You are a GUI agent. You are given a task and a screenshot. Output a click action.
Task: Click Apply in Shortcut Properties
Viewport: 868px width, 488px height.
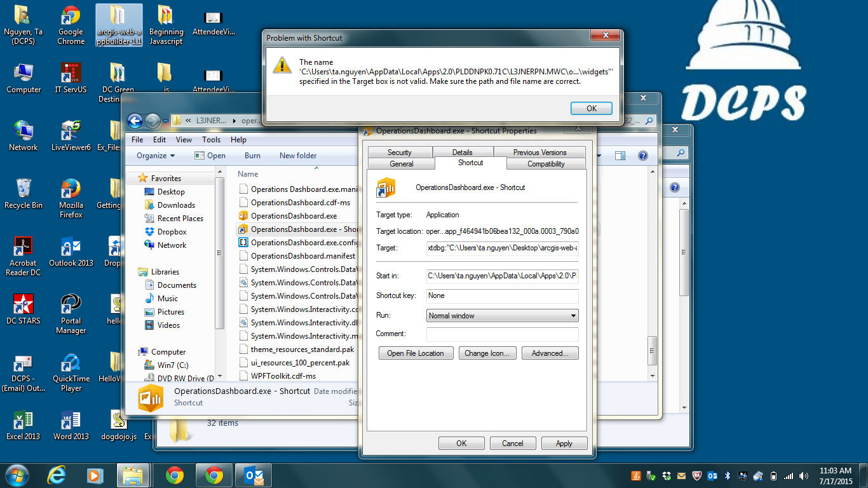pyautogui.click(x=564, y=444)
